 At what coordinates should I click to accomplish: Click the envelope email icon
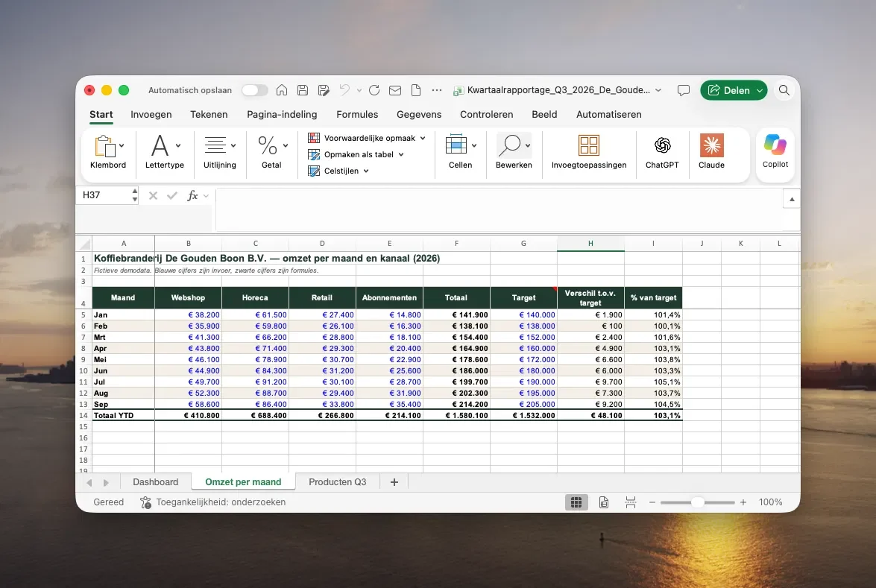395,90
